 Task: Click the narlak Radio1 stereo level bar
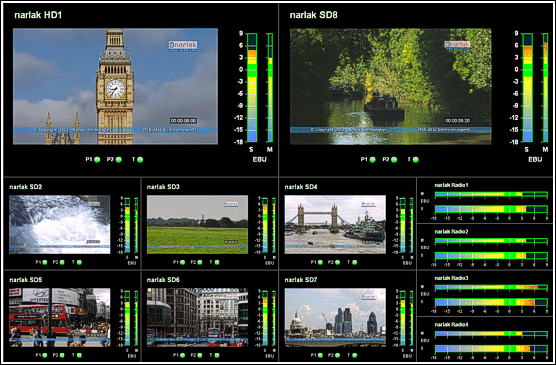[x=491, y=209]
